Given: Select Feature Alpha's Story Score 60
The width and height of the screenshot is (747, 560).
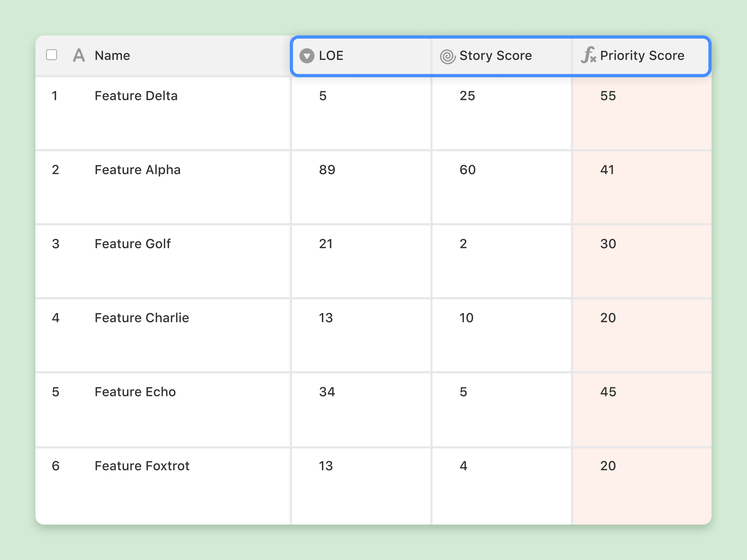Looking at the screenshot, I should pyautogui.click(x=467, y=170).
